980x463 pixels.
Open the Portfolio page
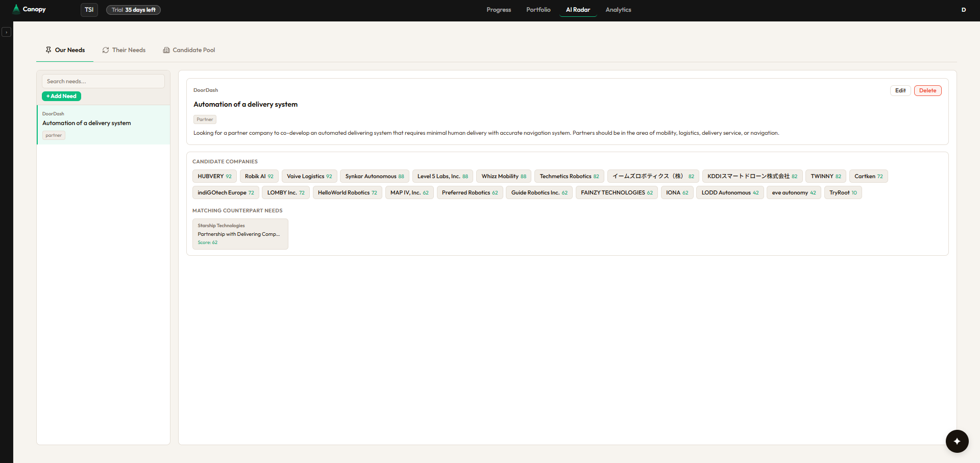coord(538,10)
